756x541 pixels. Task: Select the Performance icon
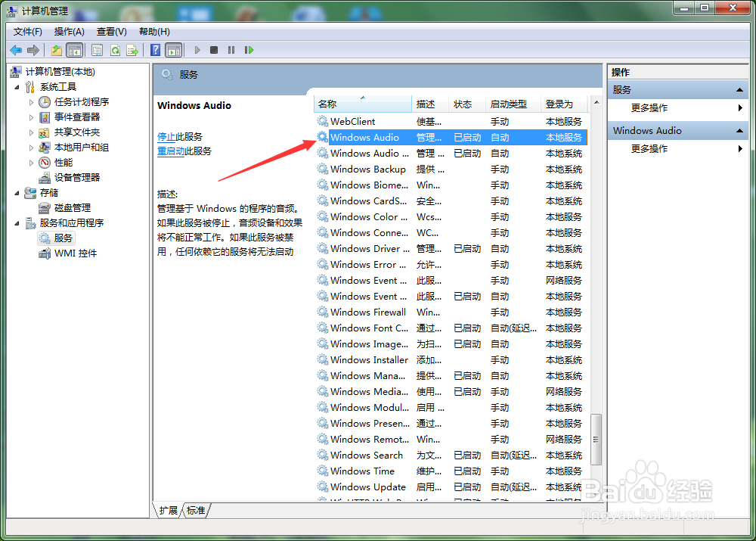[x=45, y=162]
